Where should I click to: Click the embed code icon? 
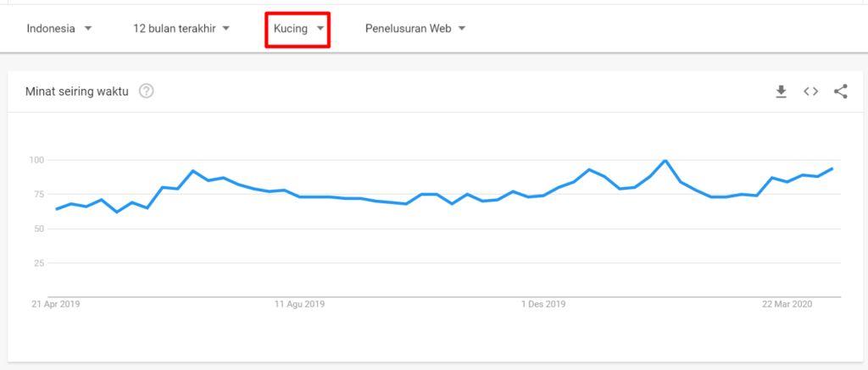click(811, 91)
